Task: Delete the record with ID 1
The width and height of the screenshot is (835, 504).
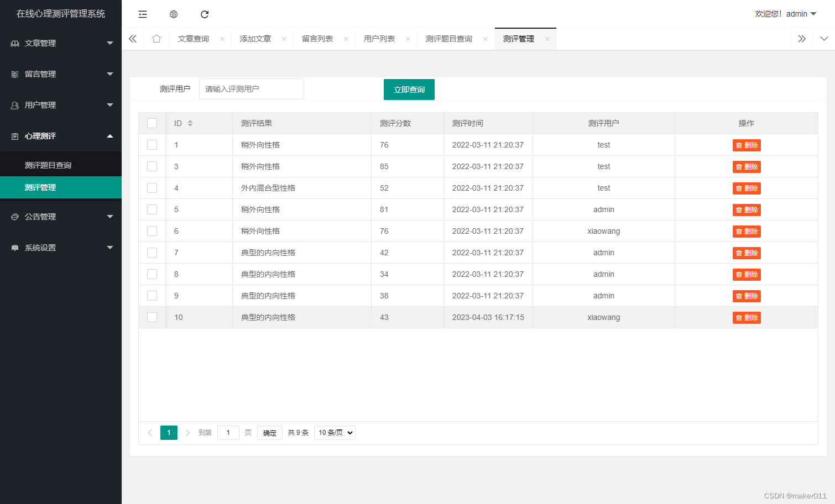Action: coord(747,145)
